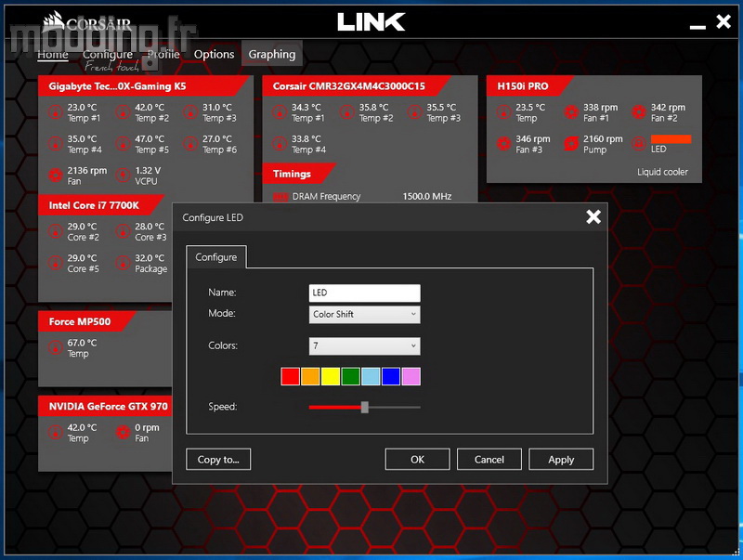Click the Temp #6 27.0 °C sensor icon on Gigabyte panel
Screen dimensions: 743x560
pos(190,144)
